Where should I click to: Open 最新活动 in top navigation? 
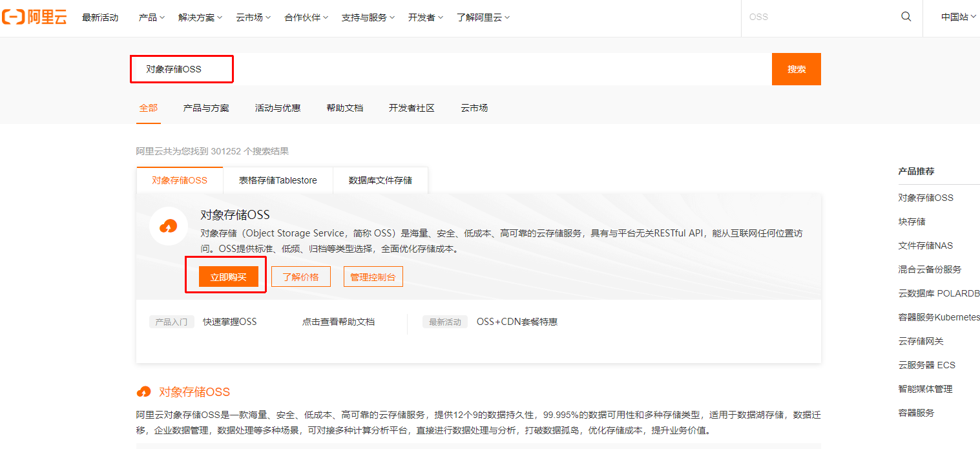coord(100,17)
